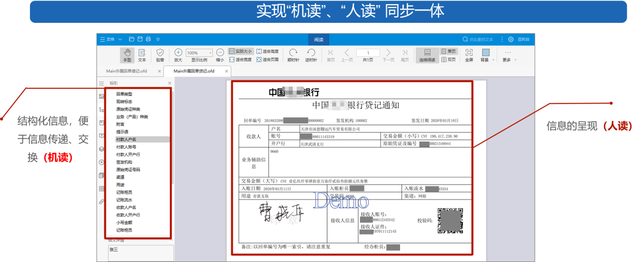Screen dimensions: 644x262
Task: Click the save icon in title bar
Action: click(140, 39)
